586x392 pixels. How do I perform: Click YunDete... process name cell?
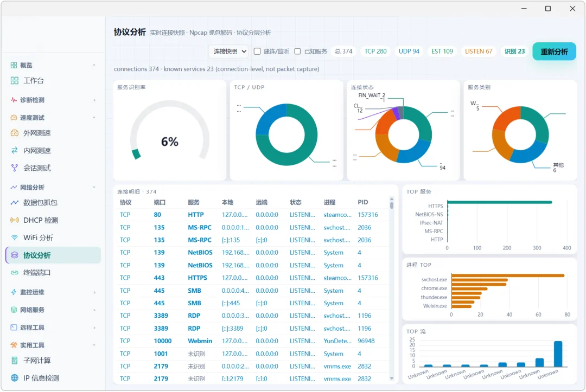pyautogui.click(x=337, y=341)
